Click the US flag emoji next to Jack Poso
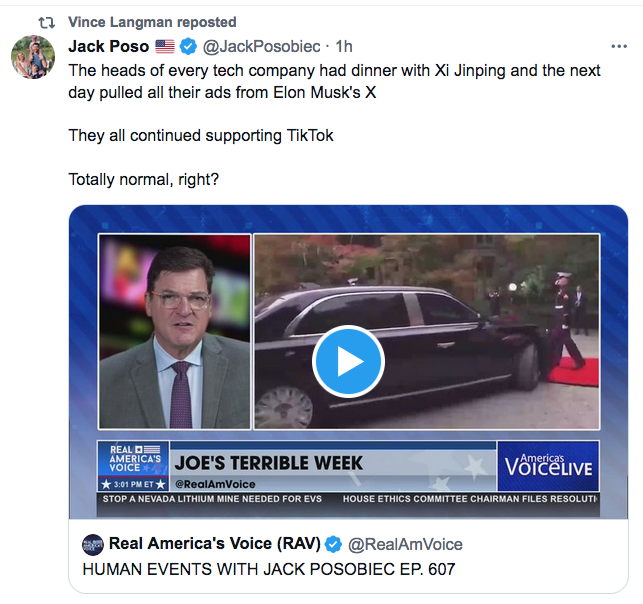 [165, 47]
